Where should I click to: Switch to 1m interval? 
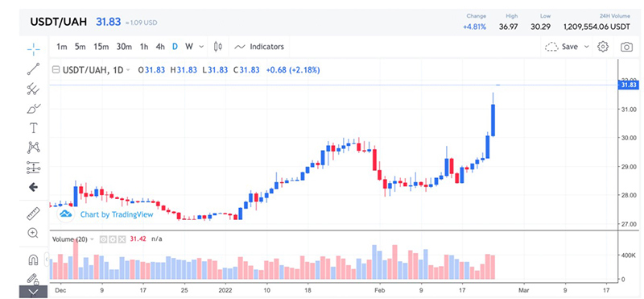(x=62, y=47)
